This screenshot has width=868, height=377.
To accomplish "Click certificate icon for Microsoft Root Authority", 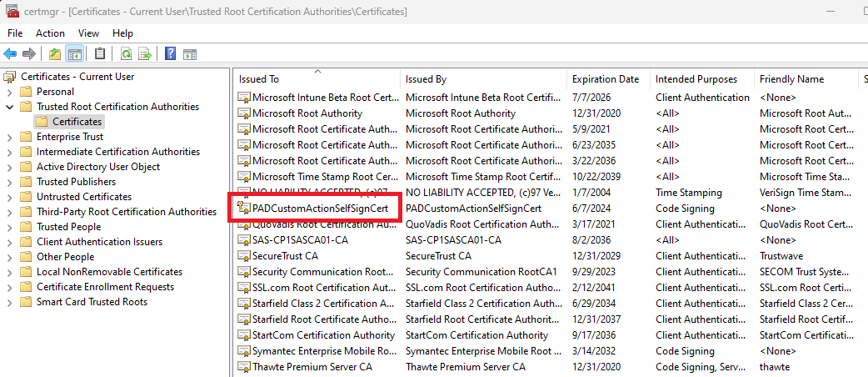I will (243, 113).
